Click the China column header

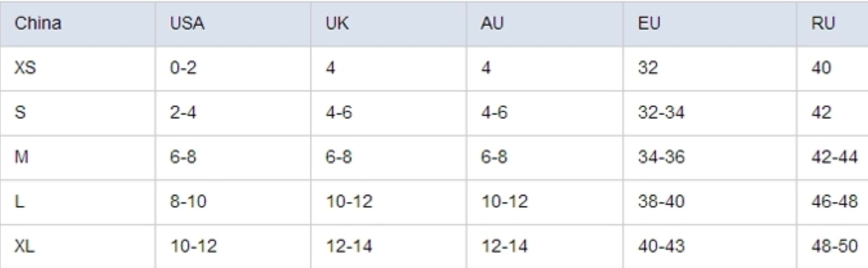click(x=77, y=24)
